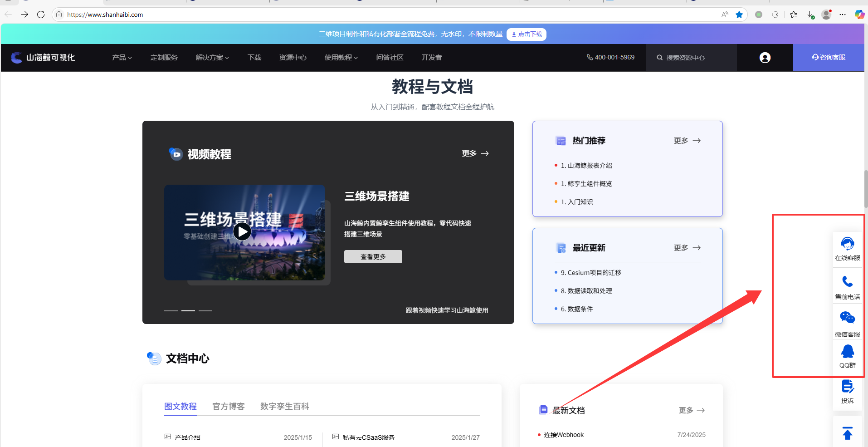Image resolution: width=868 pixels, height=447 pixels.
Task: Open the browser extensions icon
Action: [775, 15]
